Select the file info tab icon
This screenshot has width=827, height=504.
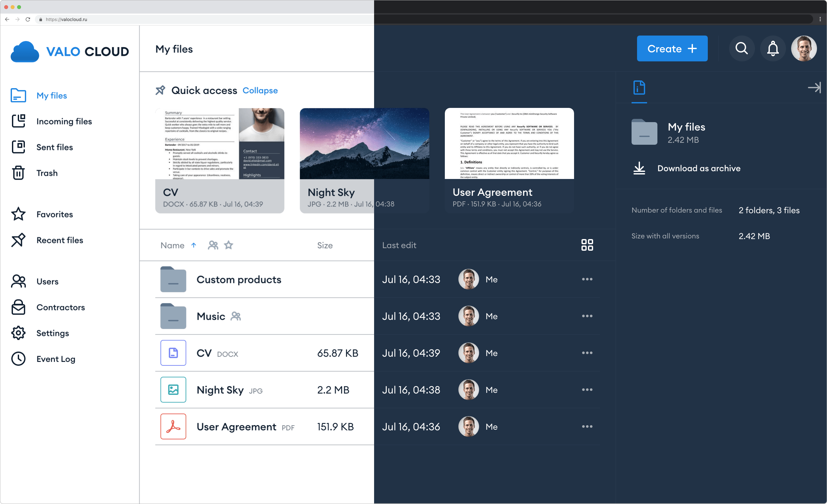[639, 88]
